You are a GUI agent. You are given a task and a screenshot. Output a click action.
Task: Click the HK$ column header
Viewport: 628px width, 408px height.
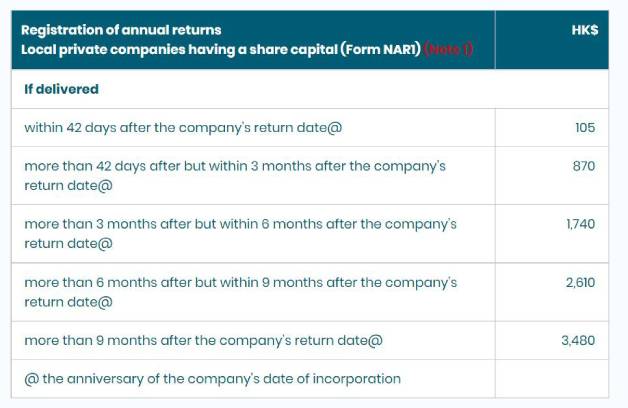coord(585,30)
